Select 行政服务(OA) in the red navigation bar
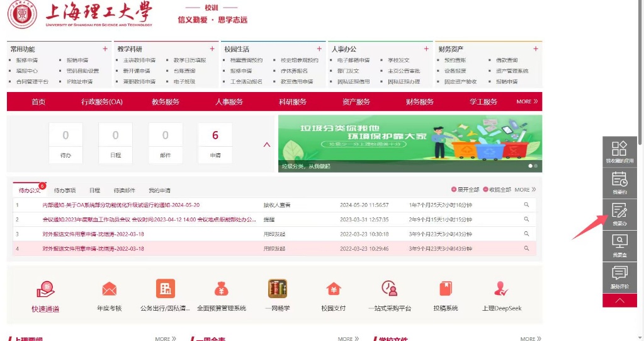The image size is (644, 341). coord(102,101)
